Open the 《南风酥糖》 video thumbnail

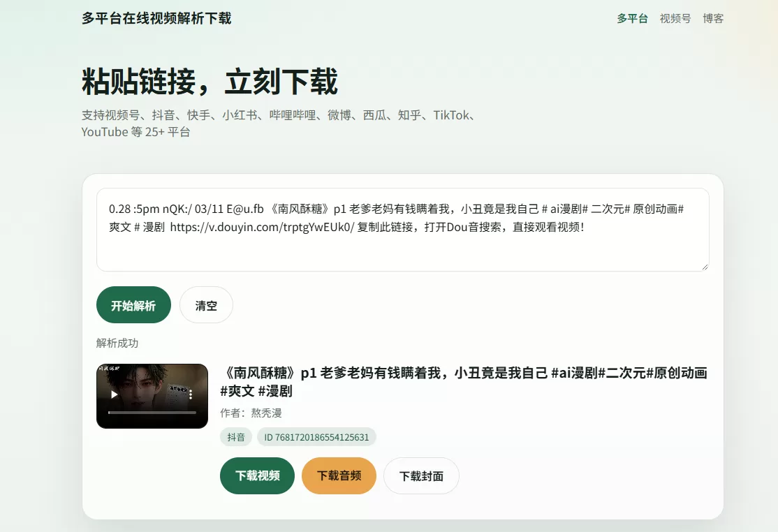pyautogui.click(x=152, y=396)
